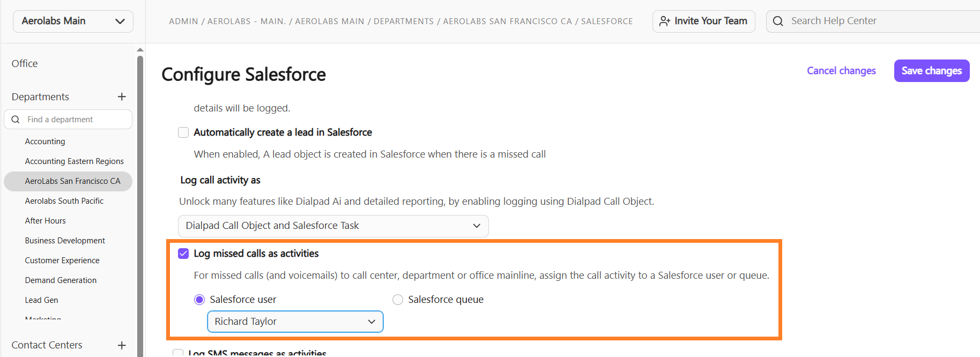The width and height of the screenshot is (980, 357).
Task: Enable Automatically create a lead in Salesforce
Action: [x=183, y=132]
